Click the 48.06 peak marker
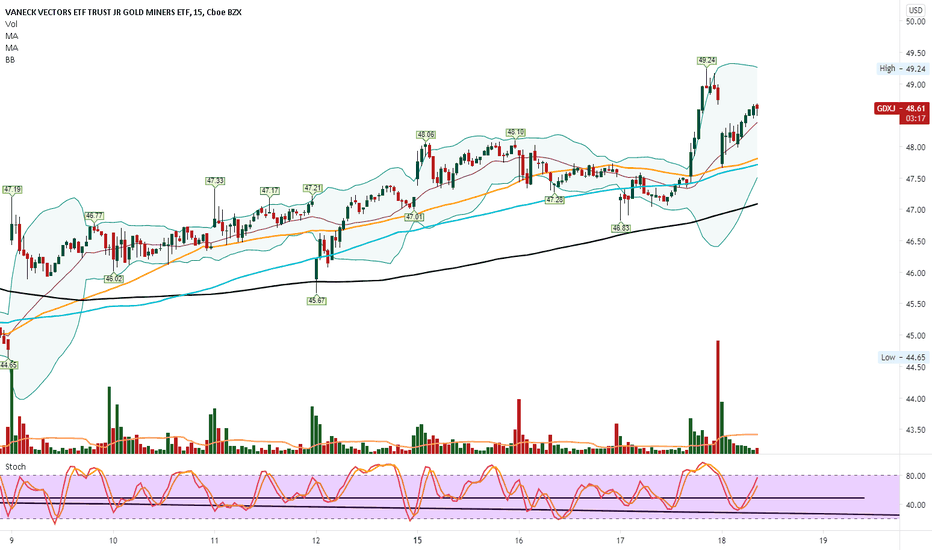This screenshot has height=550, width=932. click(x=426, y=135)
